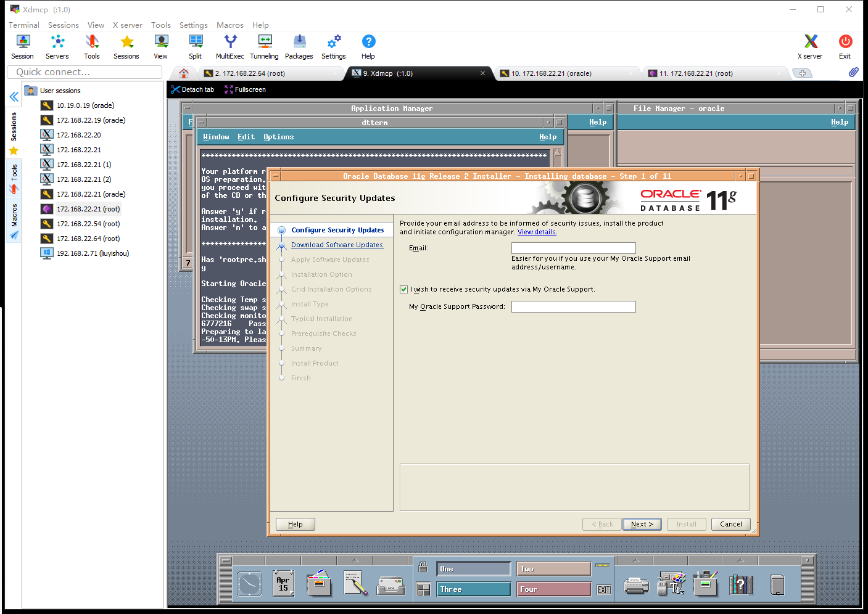The height and width of the screenshot is (614, 868).
Task: Uncheck the receive security updates checkbox
Action: click(403, 289)
